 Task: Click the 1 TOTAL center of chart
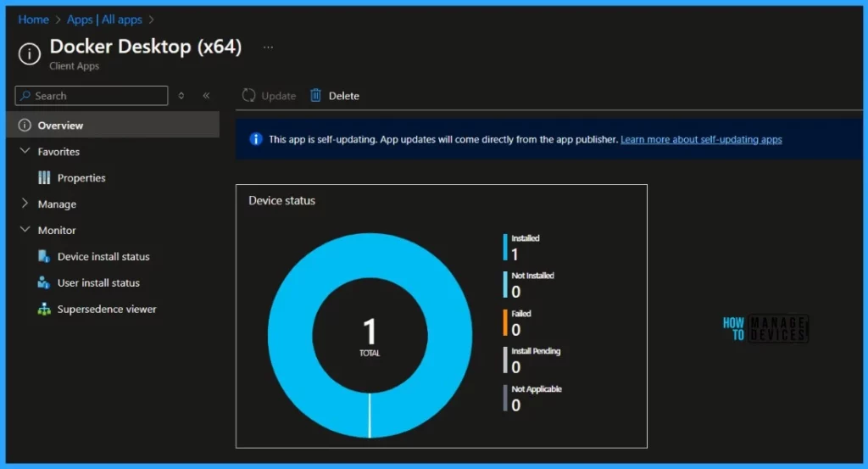[370, 337]
